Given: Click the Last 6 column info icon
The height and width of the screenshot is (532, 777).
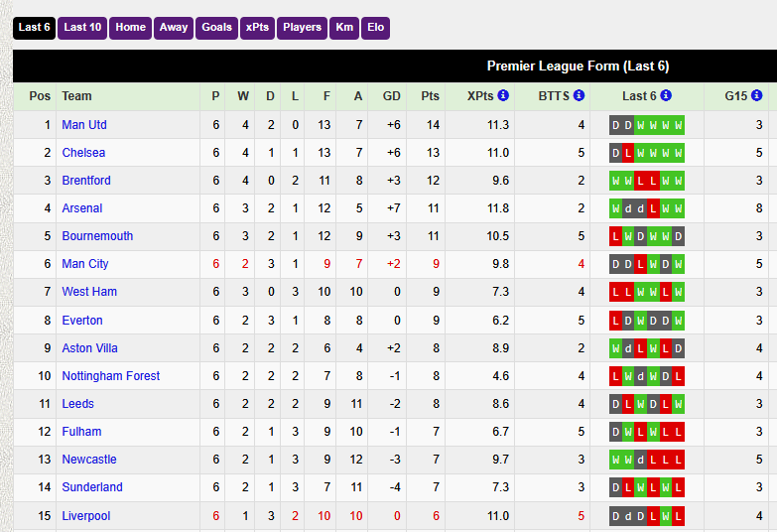Looking at the screenshot, I should click(x=666, y=95).
